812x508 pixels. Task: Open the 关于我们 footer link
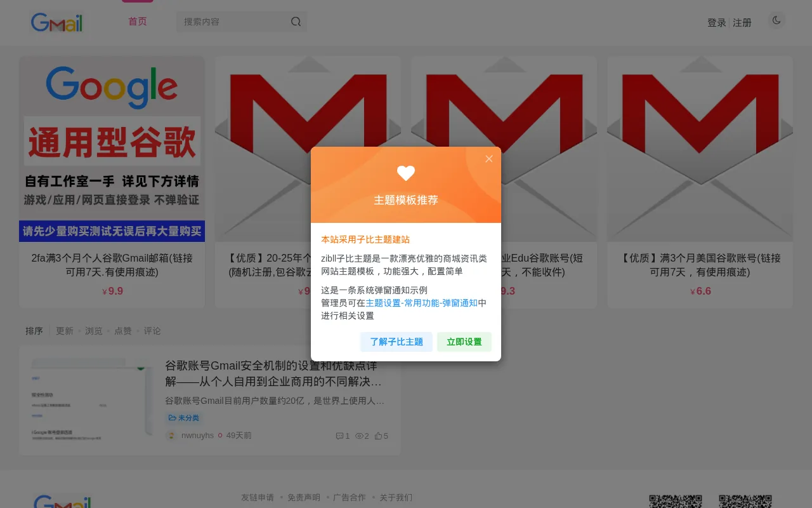(396, 497)
